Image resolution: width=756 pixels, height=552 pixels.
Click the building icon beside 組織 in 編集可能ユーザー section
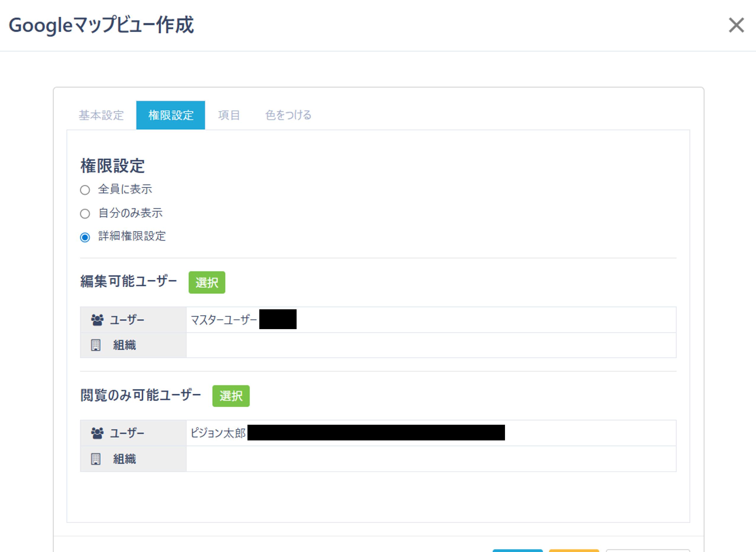click(96, 345)
